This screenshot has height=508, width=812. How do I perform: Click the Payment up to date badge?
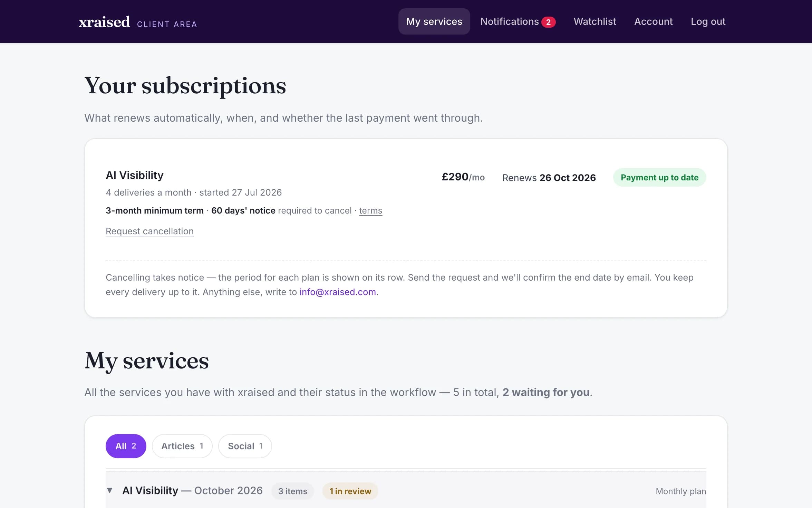click(659, 177)
